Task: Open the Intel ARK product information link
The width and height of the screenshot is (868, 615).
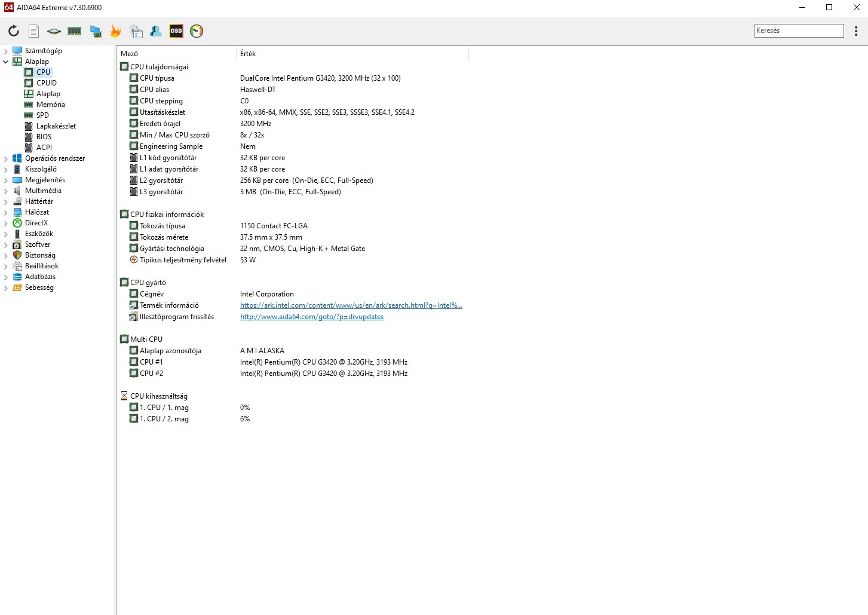Action: (x=351, y=305)
